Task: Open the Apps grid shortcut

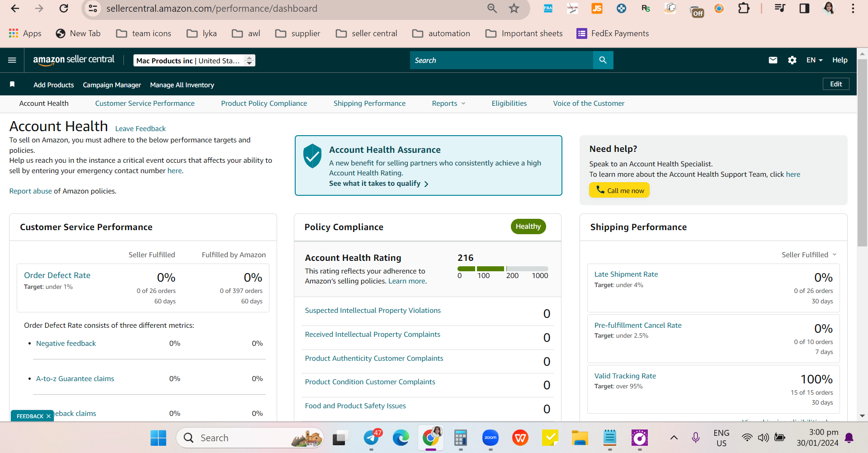Action: (x=25, y=33)
